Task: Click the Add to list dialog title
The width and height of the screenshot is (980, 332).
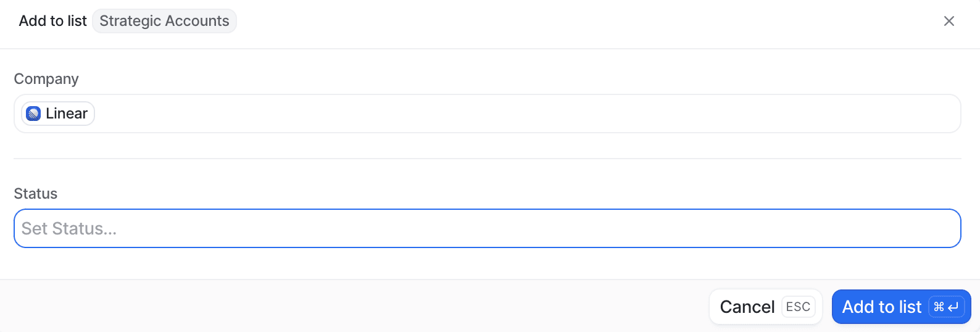Action: (x=52, y=21)
